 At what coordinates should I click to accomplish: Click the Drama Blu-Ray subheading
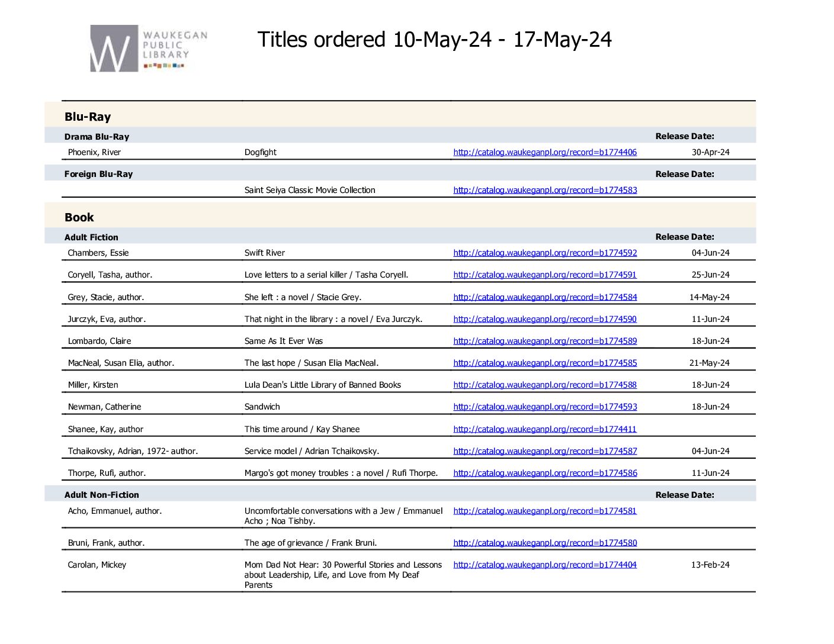(97, 137)
